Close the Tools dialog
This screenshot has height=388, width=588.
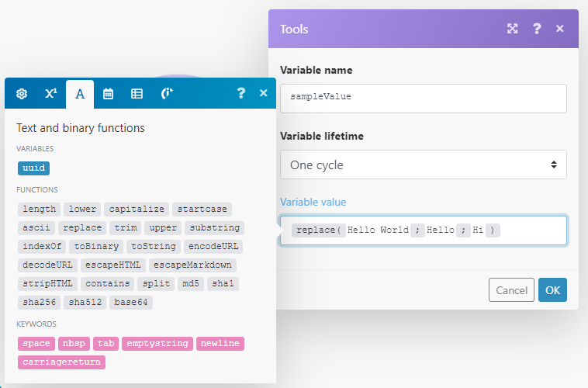click(560, 29)
